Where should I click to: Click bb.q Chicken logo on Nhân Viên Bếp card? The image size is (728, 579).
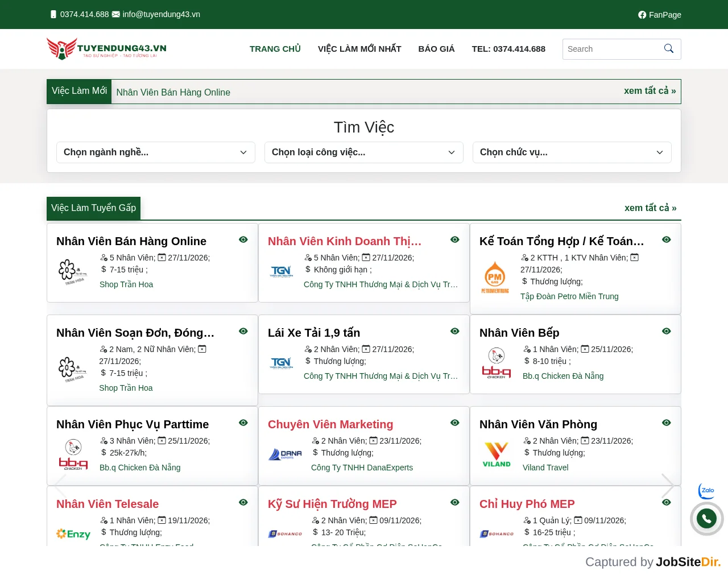[497, 363]
